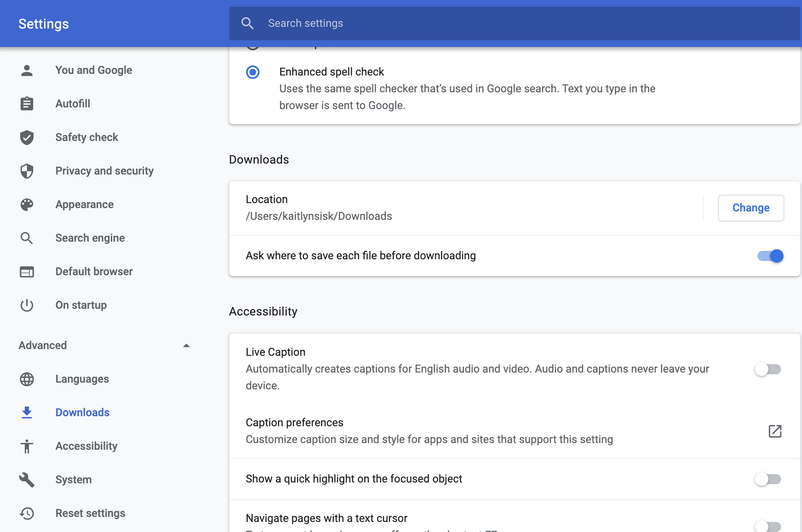Click the magnifier icon beside Search engine
802x532 pixels.
pyautogui.click(x=27, y=238)
